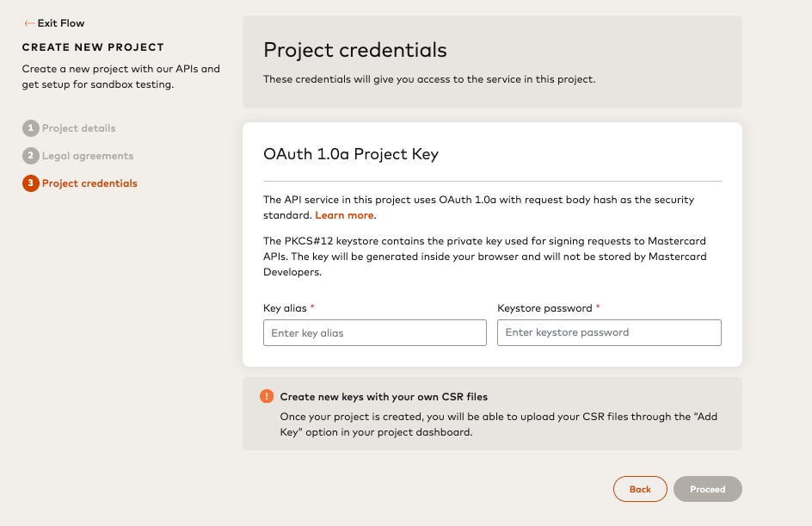Image resolution: width=812 pixels, height=526 pixels.
Task: Open the Learn more link
Action: [x=344, y=215]
